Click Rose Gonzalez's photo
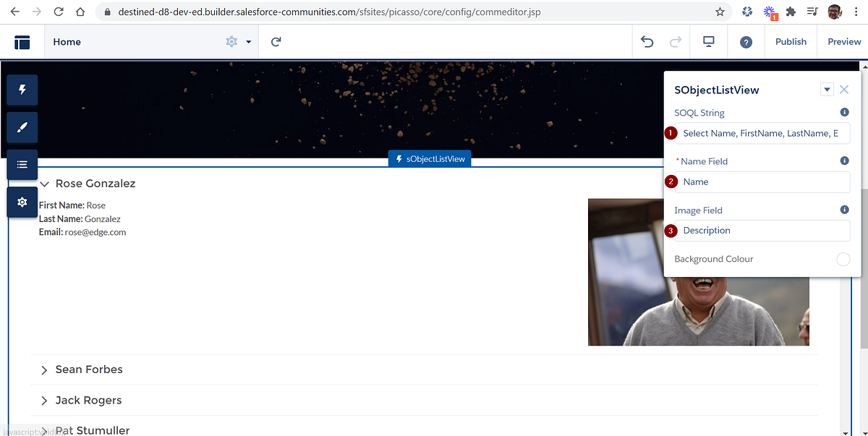The width and height of the screenshot is (868, 436). point(698,272)
